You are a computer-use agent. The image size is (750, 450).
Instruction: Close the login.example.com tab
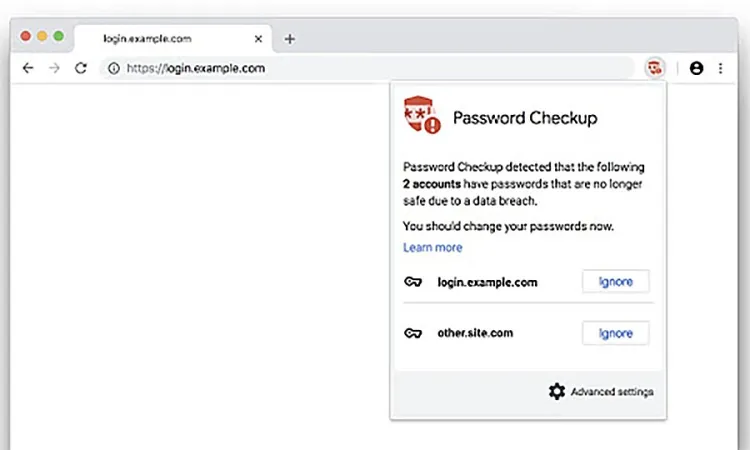click(x=258, y=39)
